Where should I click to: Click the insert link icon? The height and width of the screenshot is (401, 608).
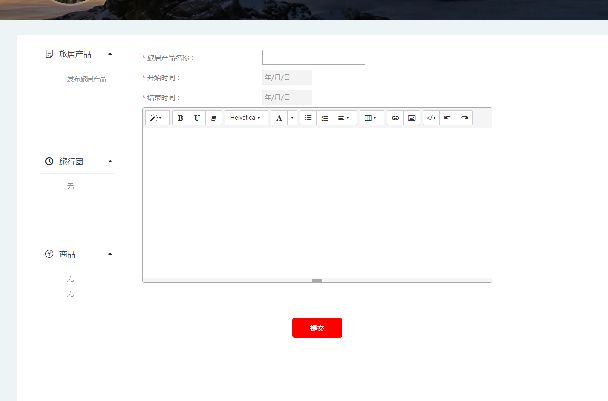point(395,118)
